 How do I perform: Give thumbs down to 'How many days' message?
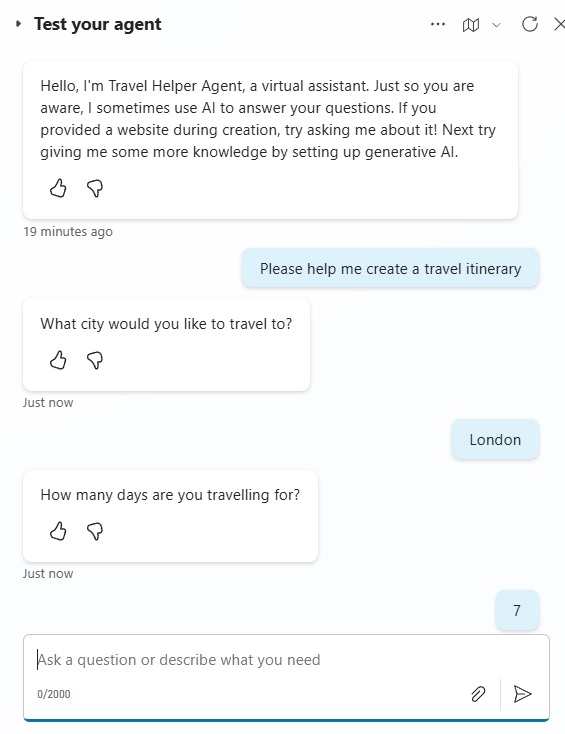(95, 531)
